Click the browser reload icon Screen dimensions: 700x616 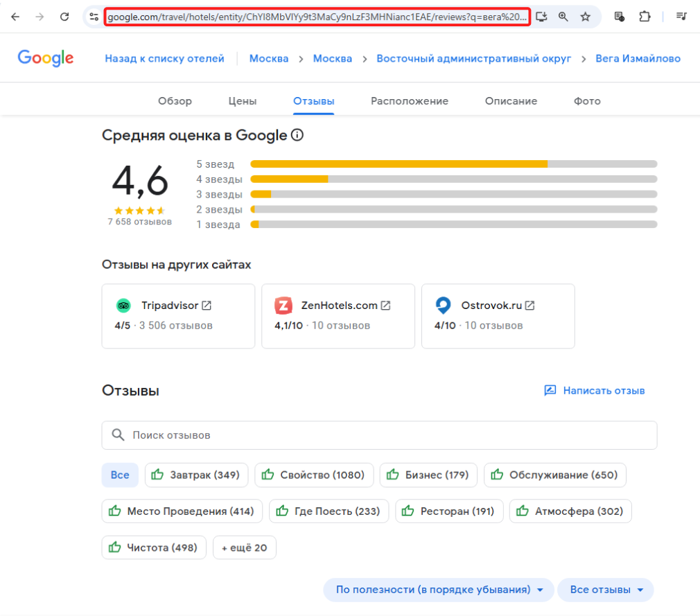click(64, 17)
